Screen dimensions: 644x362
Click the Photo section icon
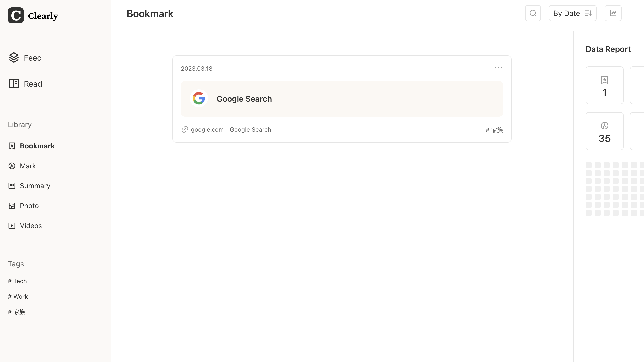point(12,205)
